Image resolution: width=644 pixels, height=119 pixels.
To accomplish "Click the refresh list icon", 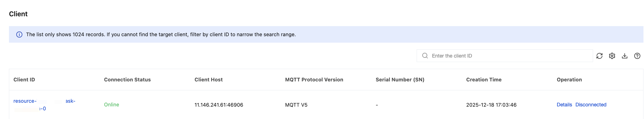I will [599, 56].
